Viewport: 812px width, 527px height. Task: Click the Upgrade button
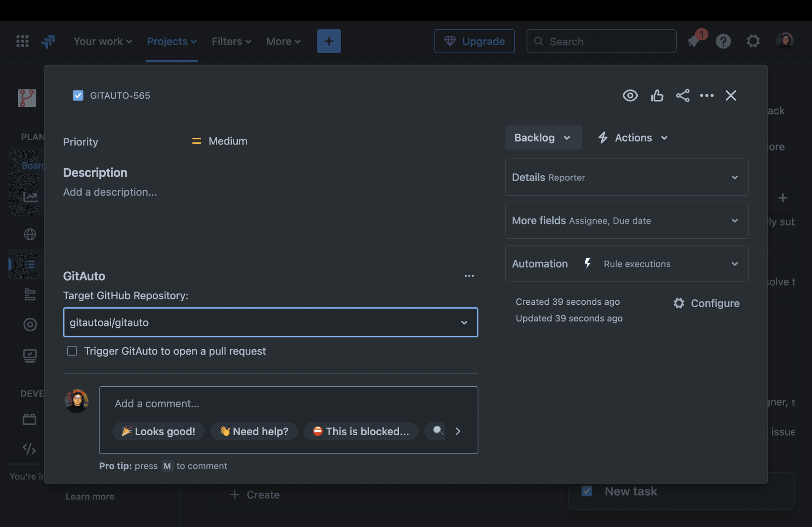pos(474,41)
